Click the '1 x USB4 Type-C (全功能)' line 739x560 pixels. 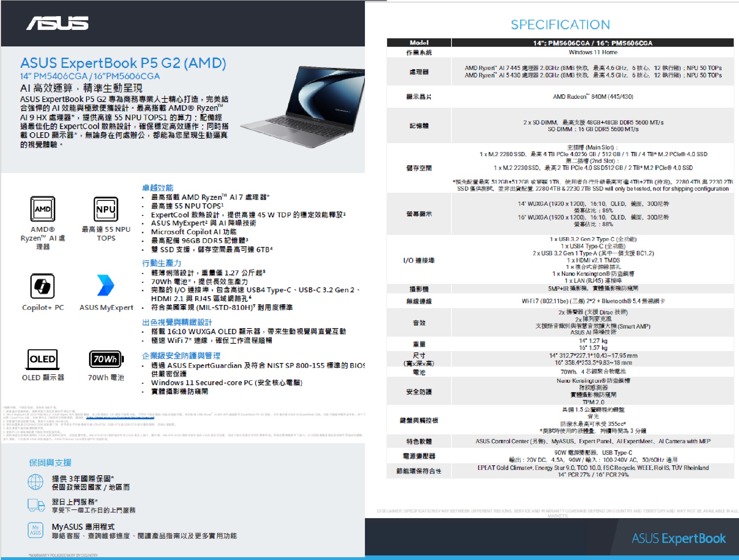pos(593,246)
